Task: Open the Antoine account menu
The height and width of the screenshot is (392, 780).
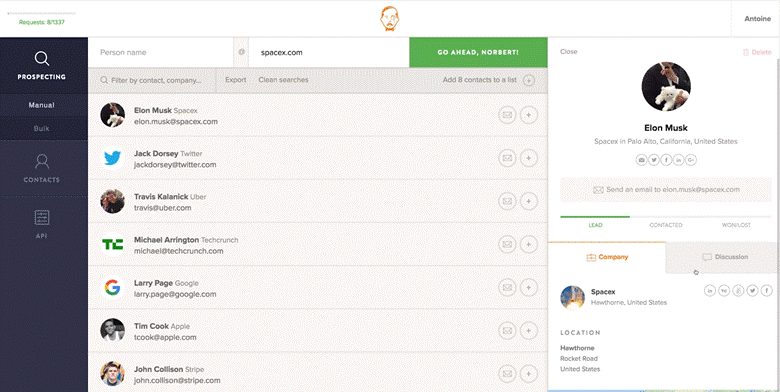Action: tap(757, 19)
